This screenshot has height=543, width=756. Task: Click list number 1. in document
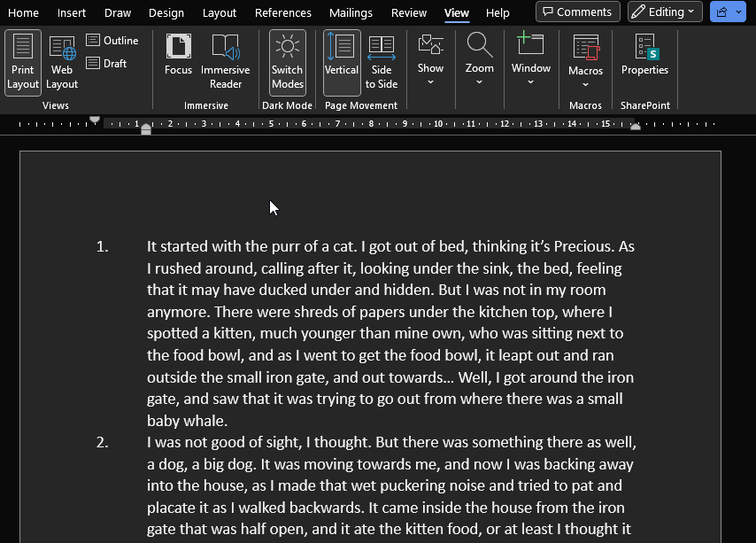pyautogui.click(x=102, y=246)
